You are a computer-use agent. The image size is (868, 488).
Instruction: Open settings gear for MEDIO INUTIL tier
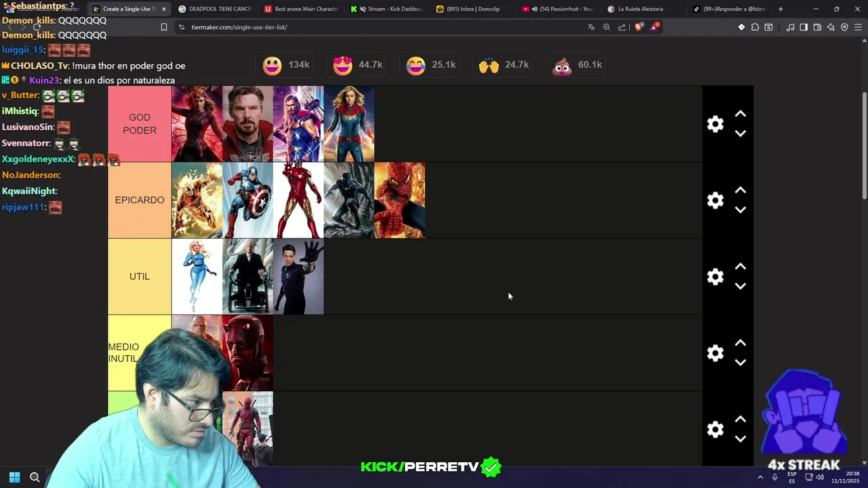click(715, 353)
